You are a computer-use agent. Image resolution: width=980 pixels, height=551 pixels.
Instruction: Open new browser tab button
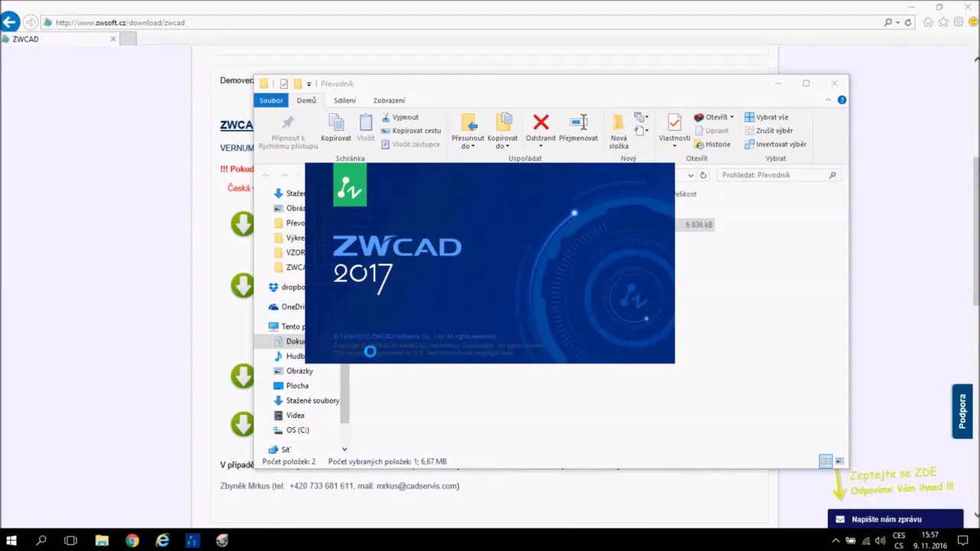[128, 39]
